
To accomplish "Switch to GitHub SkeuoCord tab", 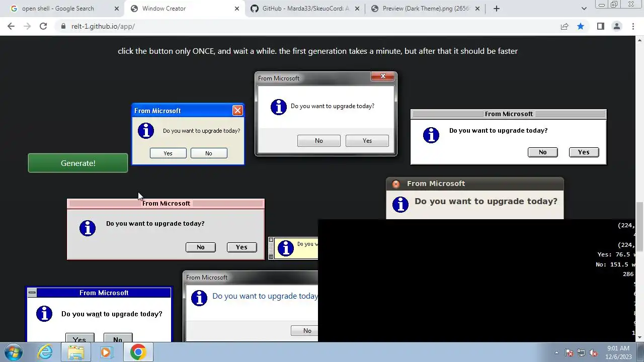I will click(305, 9).
